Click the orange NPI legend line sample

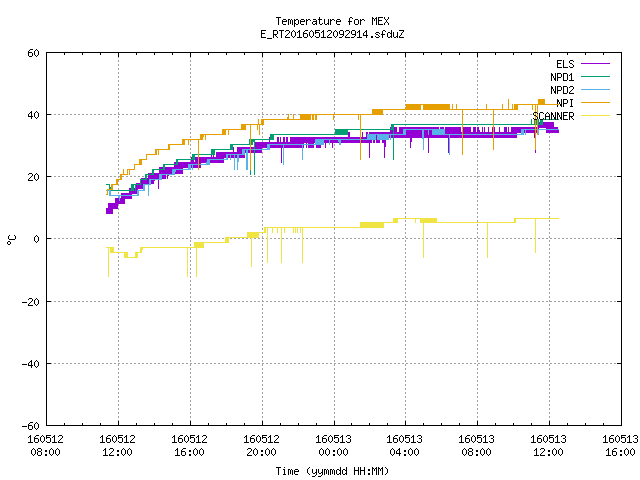pos(595,103)
